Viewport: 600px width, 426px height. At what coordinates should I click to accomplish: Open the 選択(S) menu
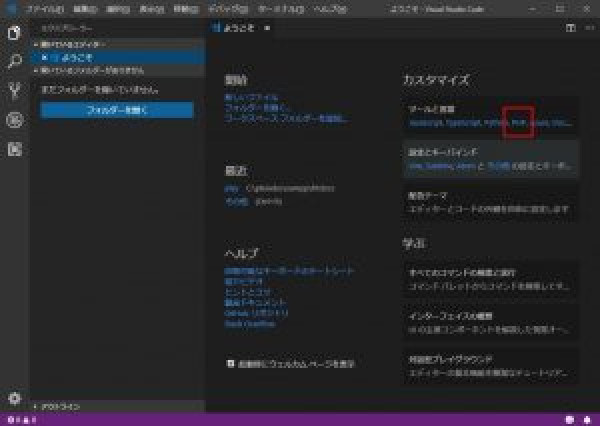coord(118,9)
